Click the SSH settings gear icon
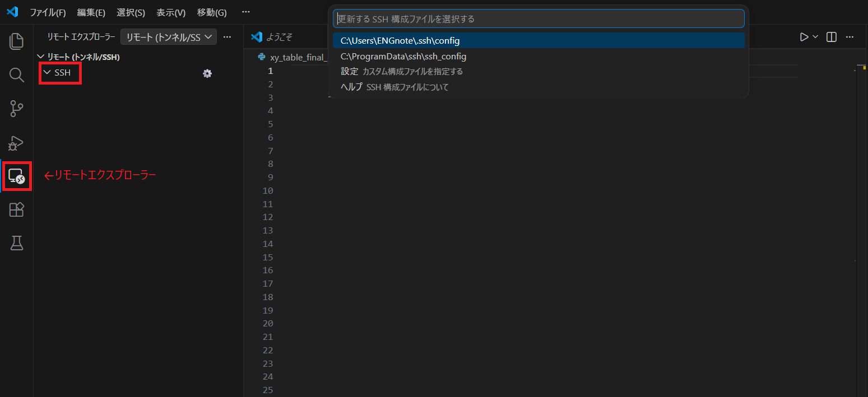868x397 pixels. click(x=207, y=73)
